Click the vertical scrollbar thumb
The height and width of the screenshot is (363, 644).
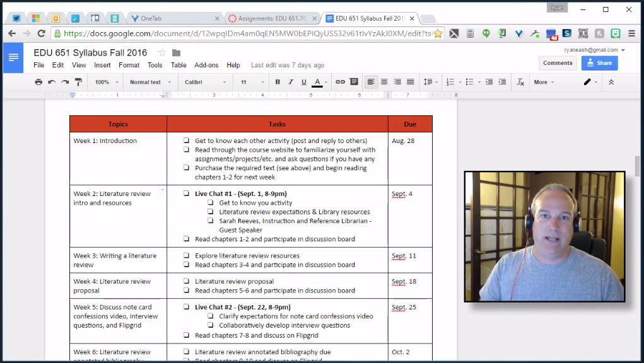637,166
